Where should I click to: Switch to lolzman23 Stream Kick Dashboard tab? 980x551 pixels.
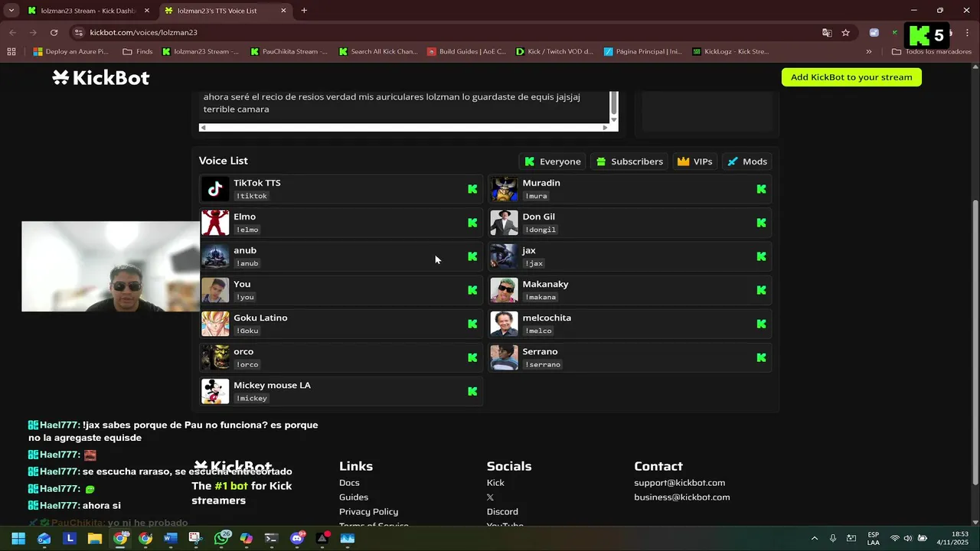pyautogui.click(x=88, y=11)
